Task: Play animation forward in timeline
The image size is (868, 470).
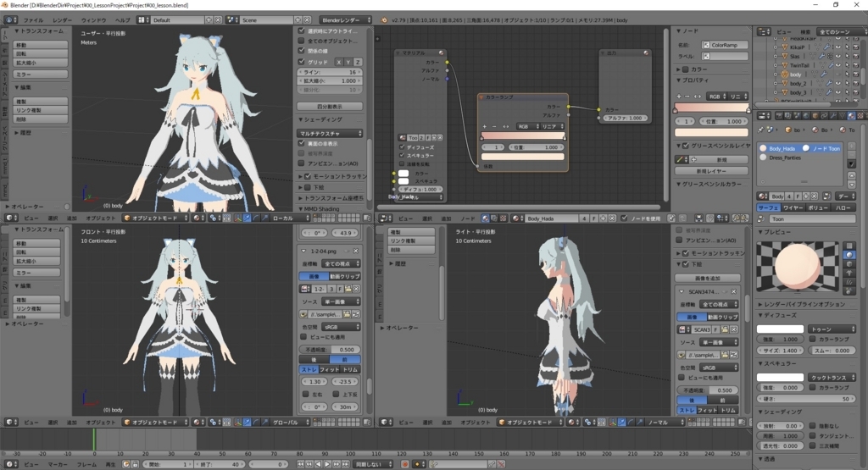Action: click(327, 464)
